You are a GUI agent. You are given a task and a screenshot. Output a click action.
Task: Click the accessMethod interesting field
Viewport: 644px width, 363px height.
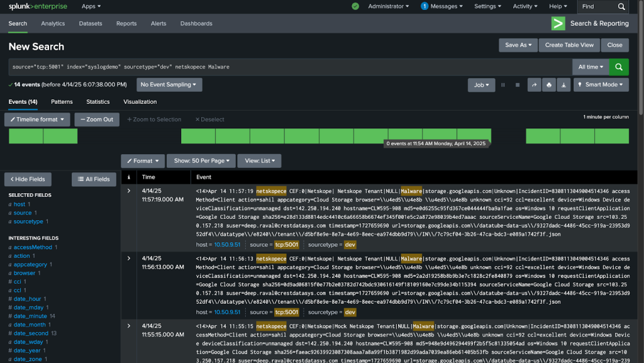coord(33,247)
